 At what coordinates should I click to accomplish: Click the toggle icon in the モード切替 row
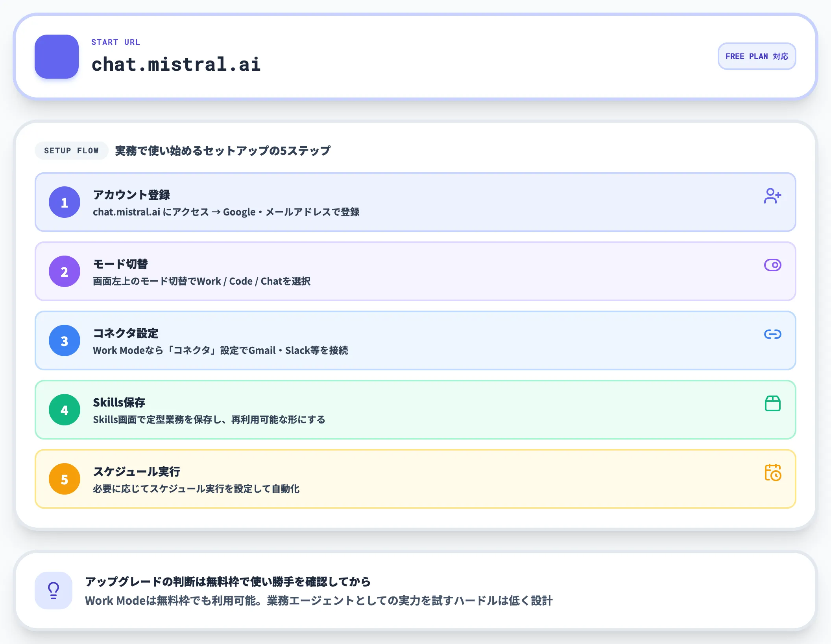click(x=772, y=265)
